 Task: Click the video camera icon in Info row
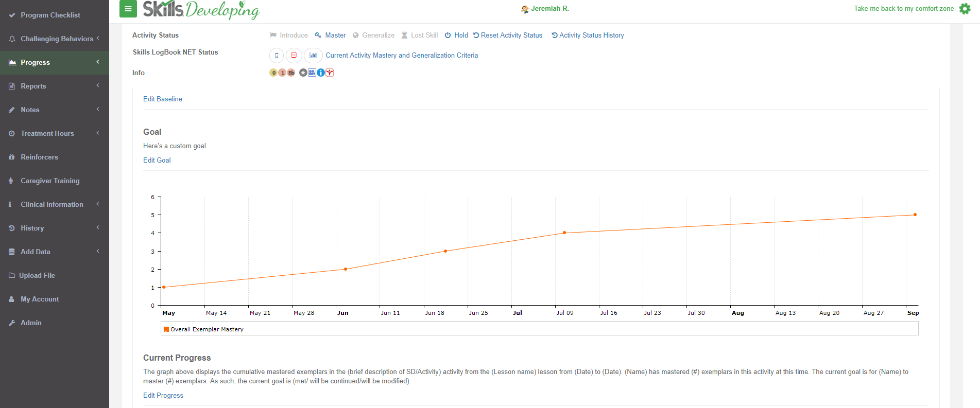pyautogui.click(x=312, y=73)
